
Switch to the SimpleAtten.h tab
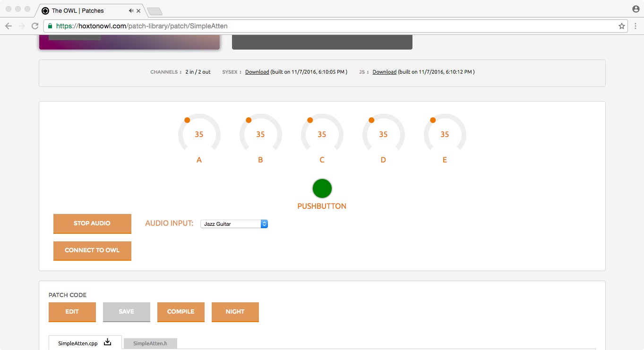tap(150, 343)
